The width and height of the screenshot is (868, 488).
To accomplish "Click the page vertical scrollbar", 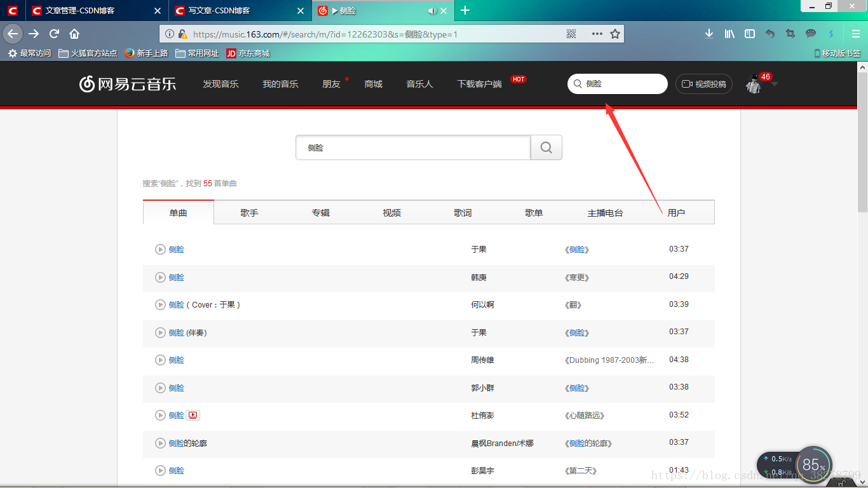I will pyautogui.click(x=863, y=141).
